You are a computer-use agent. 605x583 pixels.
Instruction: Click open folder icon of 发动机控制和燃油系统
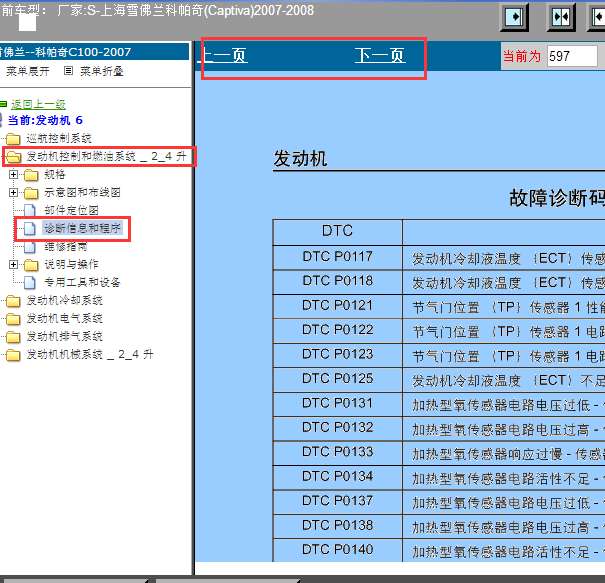(x=14, y=157)
